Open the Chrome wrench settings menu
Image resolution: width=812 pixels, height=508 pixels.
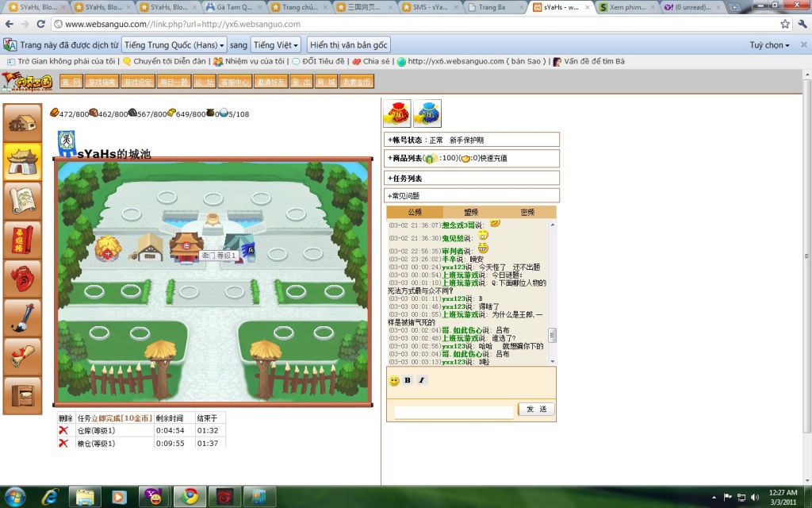click(802, 24)
